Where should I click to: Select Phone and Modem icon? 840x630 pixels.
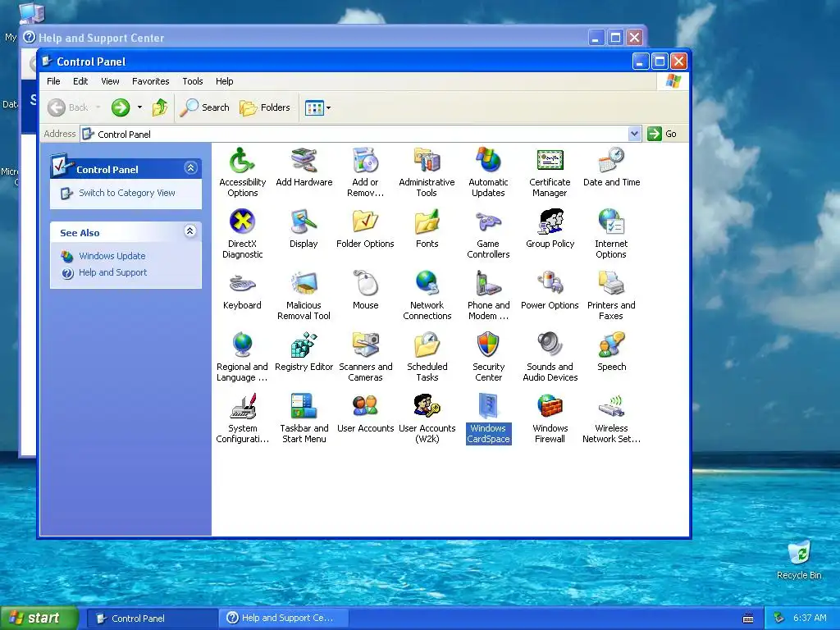pyautogui.click(x=488, y=283)
